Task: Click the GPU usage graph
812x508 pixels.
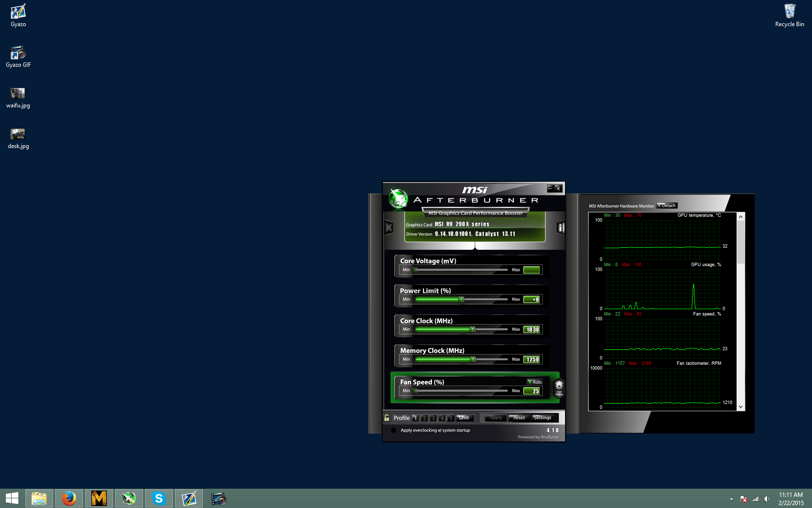Action: coord(662,289)
